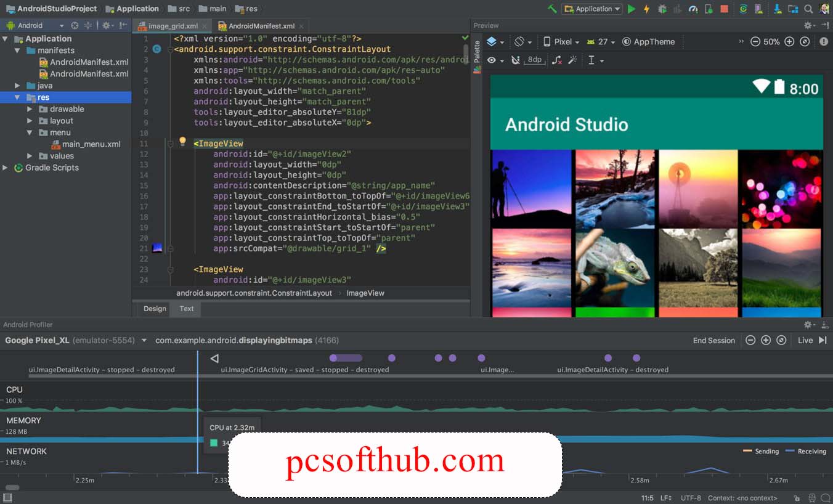Viewport: 833px width, 504px height.
Task: Click the yellow lightbulb intention icon at line 11
Action: (x=182, y=141)
